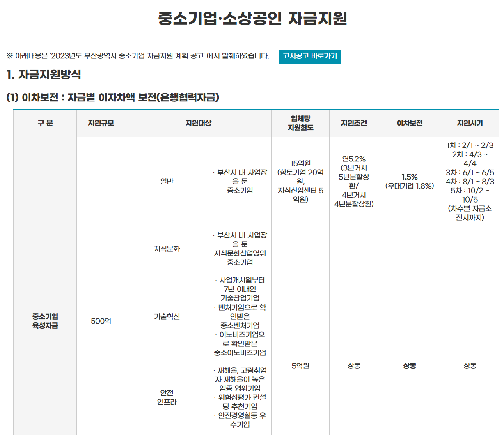Click the 1.5% (우대기업 1.8%) interest cell
Screen dimensions: 504x435
[409, 181]
